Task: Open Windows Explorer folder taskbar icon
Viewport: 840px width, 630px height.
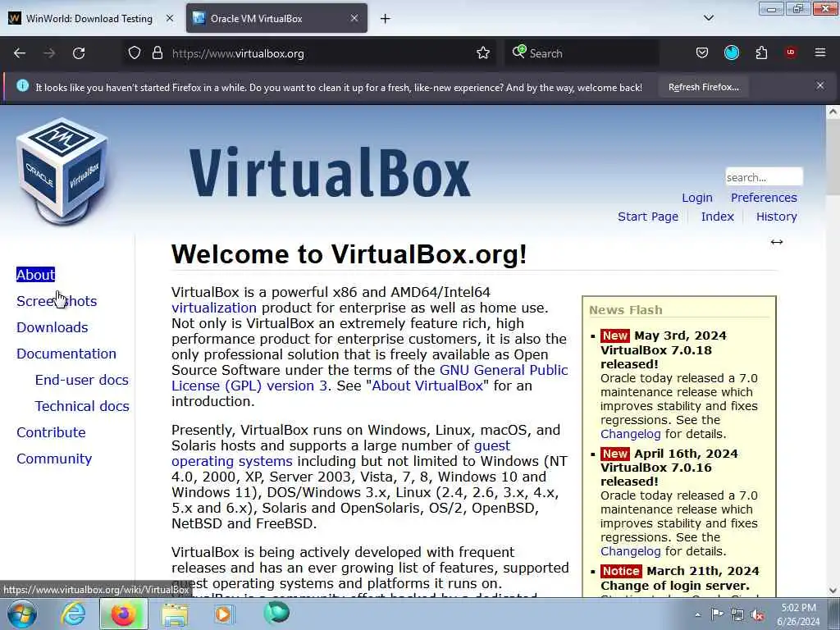Action: 175,615
